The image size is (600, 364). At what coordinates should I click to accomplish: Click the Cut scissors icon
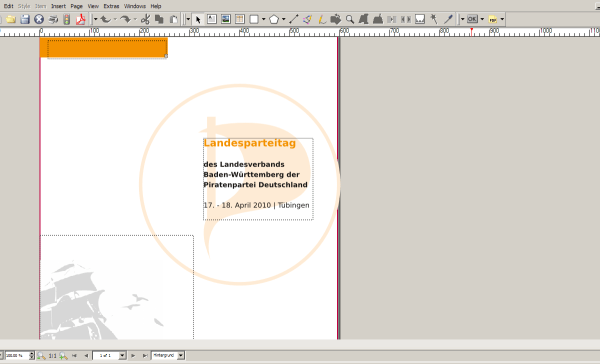(145, 19)
